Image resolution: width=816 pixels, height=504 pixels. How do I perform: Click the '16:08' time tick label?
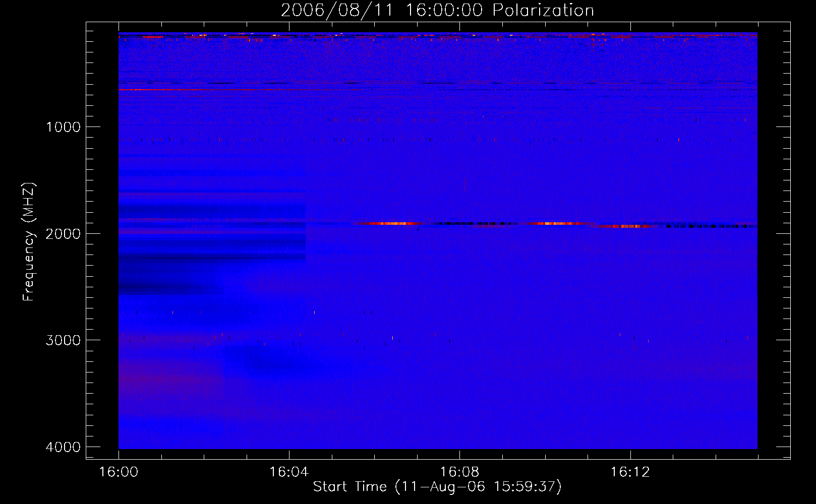pyautogui.click(x=459, y=472)
